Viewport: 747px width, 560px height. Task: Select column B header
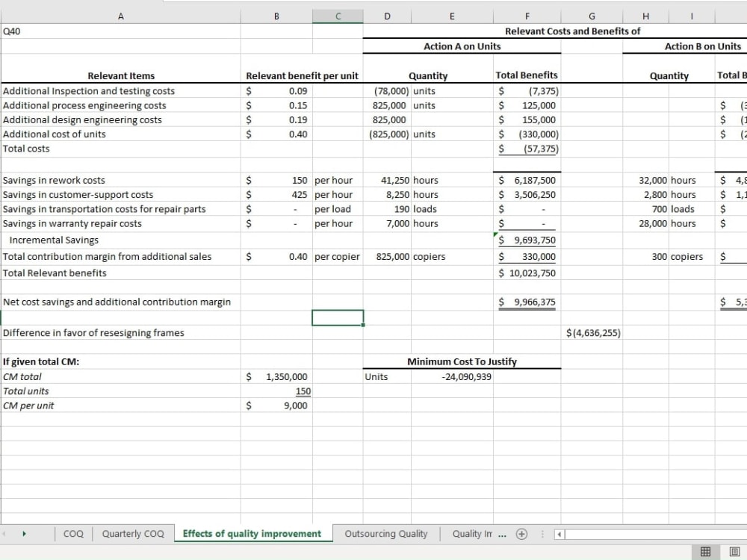[x=276, y=16]
